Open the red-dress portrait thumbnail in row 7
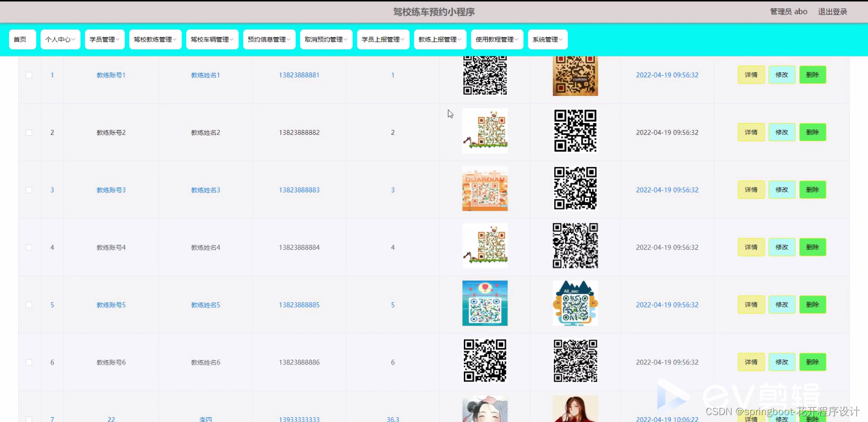Viewport: 868px width, 422px height. [575, 409]
